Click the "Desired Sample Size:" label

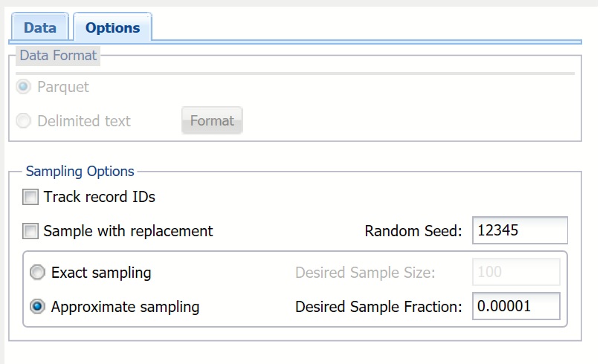(x=365, y=273)
